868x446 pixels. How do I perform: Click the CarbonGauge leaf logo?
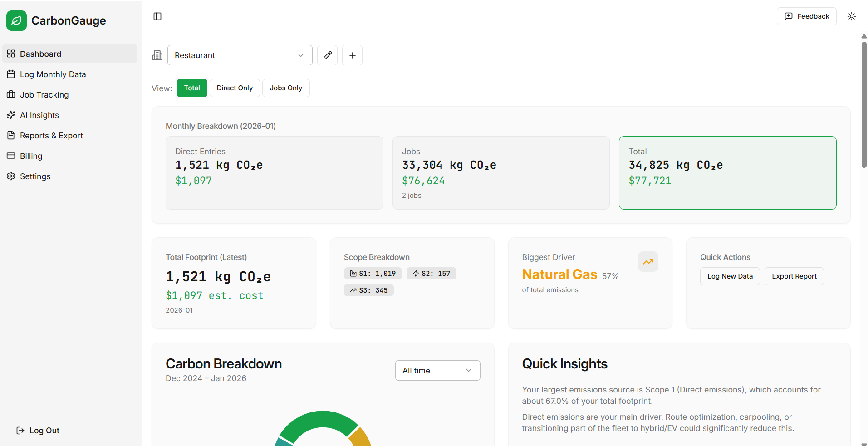(16, 20)
